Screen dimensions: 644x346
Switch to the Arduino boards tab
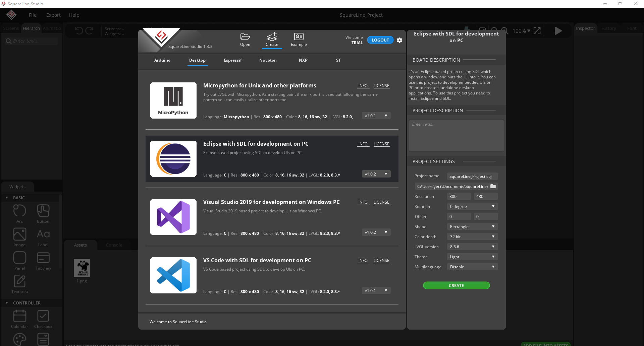tap(162, 60)
